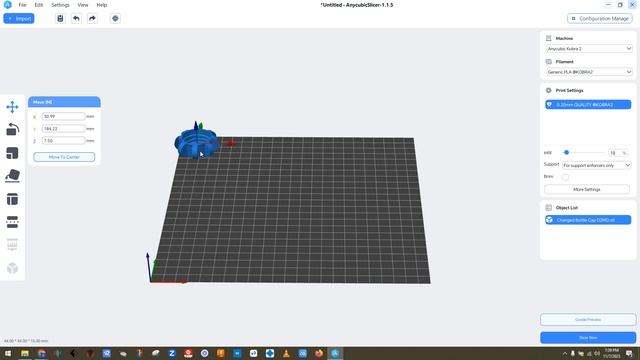Select Changed Bottle Cap object in list
The width and height of the screenshot is (640, 360).
point(588,220)
